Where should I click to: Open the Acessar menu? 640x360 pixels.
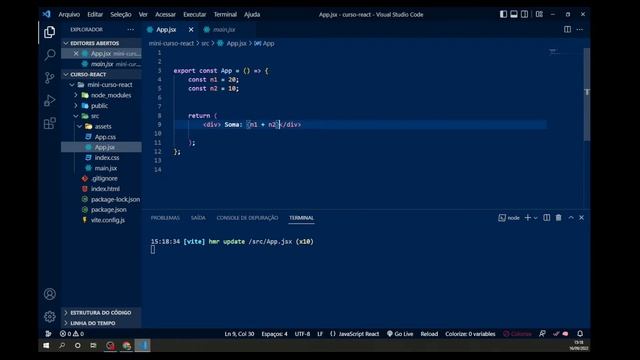[x=165, y=14]
